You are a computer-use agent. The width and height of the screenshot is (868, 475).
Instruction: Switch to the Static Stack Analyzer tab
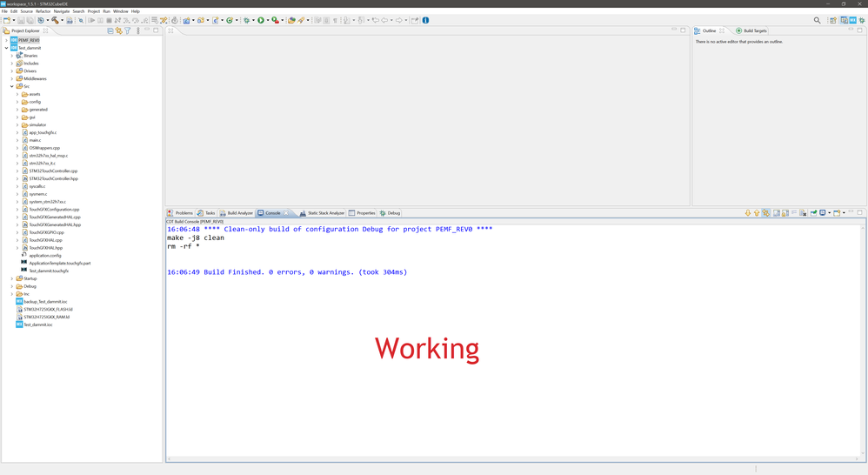click(322, 212)
